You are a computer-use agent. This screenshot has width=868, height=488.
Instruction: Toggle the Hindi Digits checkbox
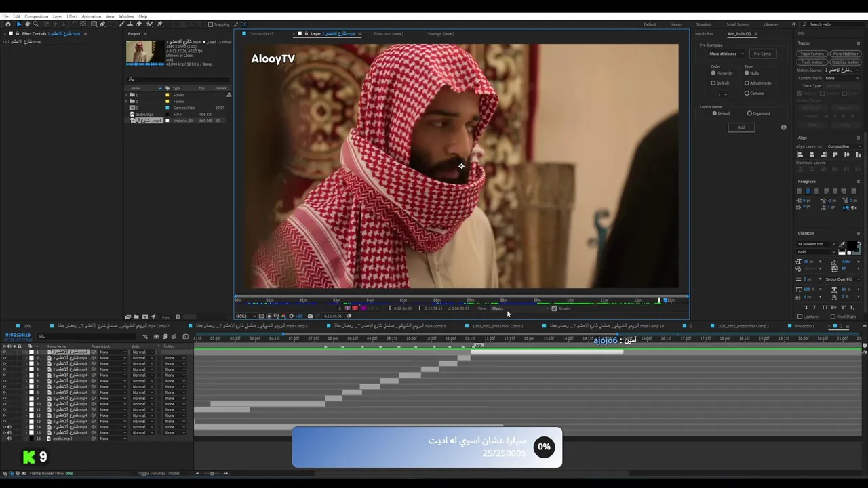(x=833, y=317)
